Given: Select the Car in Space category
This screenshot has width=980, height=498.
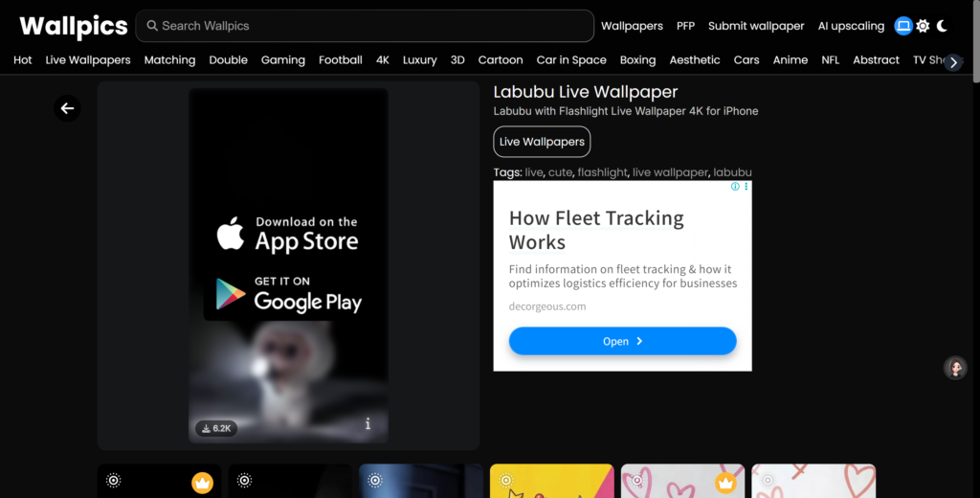Looking at the screenshot, I should 571,60.
